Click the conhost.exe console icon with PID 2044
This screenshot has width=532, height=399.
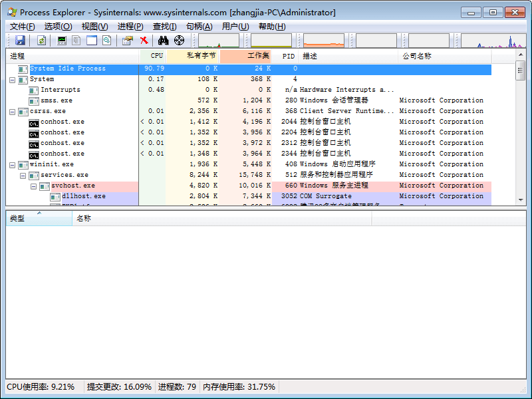coord(34,122)
